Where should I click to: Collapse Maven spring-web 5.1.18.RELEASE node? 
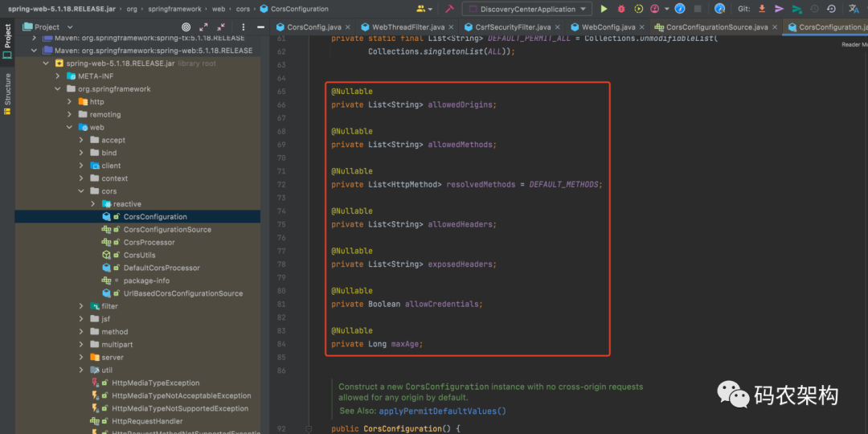(x=35, y=51)
